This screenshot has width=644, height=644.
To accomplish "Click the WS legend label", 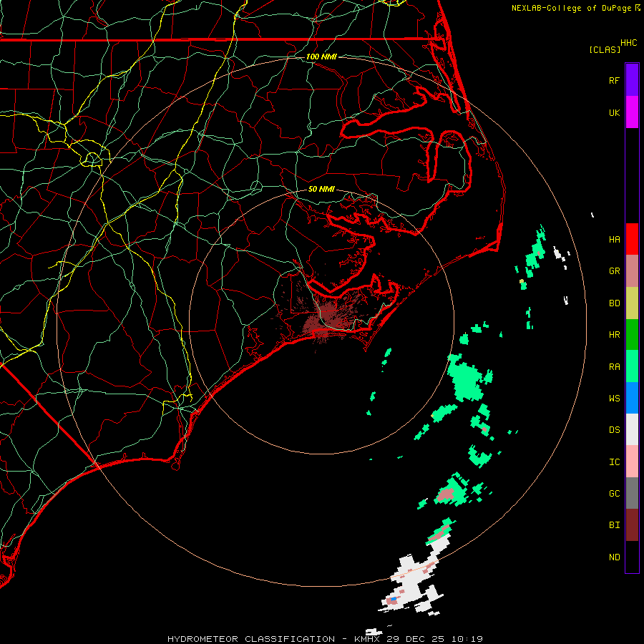I will 615,399.
